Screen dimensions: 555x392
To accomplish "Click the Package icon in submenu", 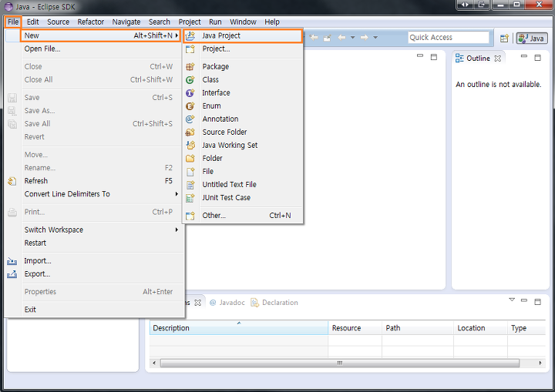I will click(190, 66).
